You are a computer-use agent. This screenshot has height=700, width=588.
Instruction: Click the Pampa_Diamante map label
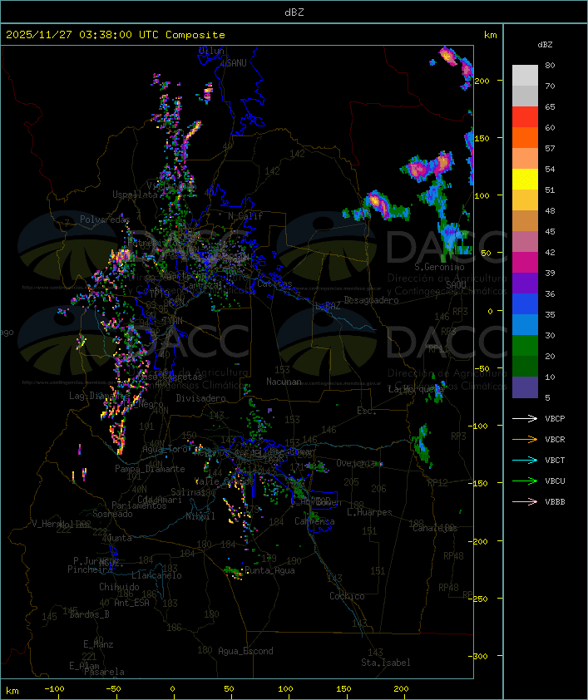click(x=150, y=469)
